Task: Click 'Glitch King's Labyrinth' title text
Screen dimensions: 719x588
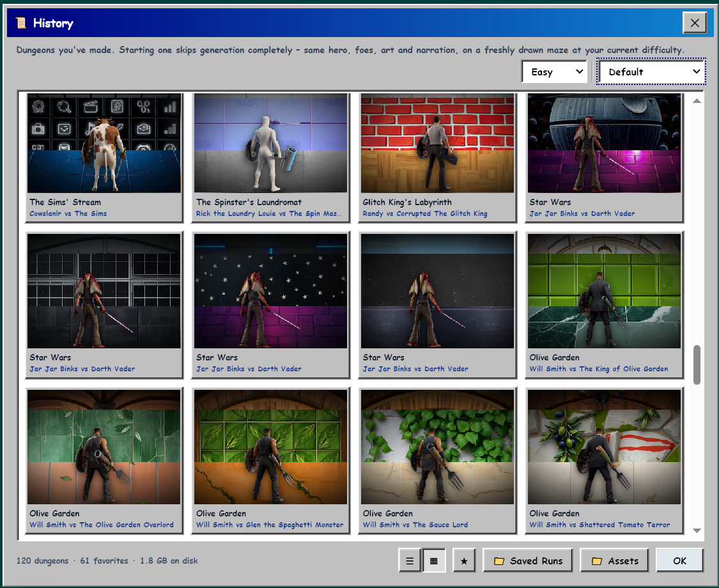Action: click(x=407, y=202)
